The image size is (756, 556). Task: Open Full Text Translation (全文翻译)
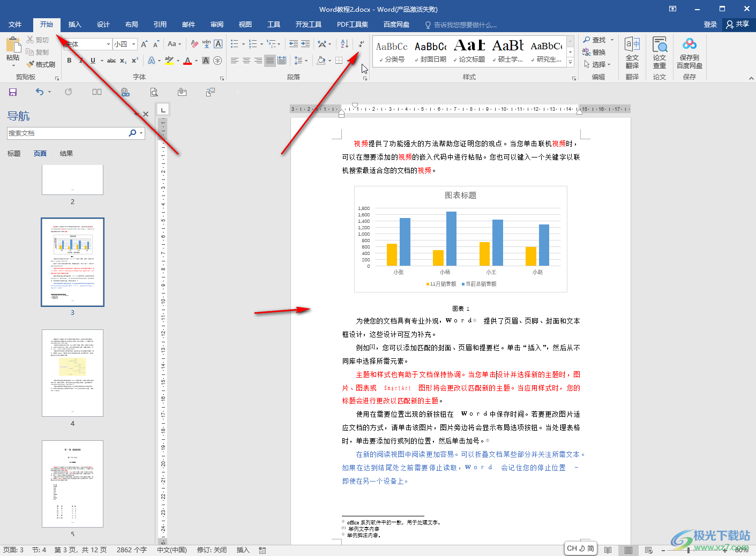point(632,53)
